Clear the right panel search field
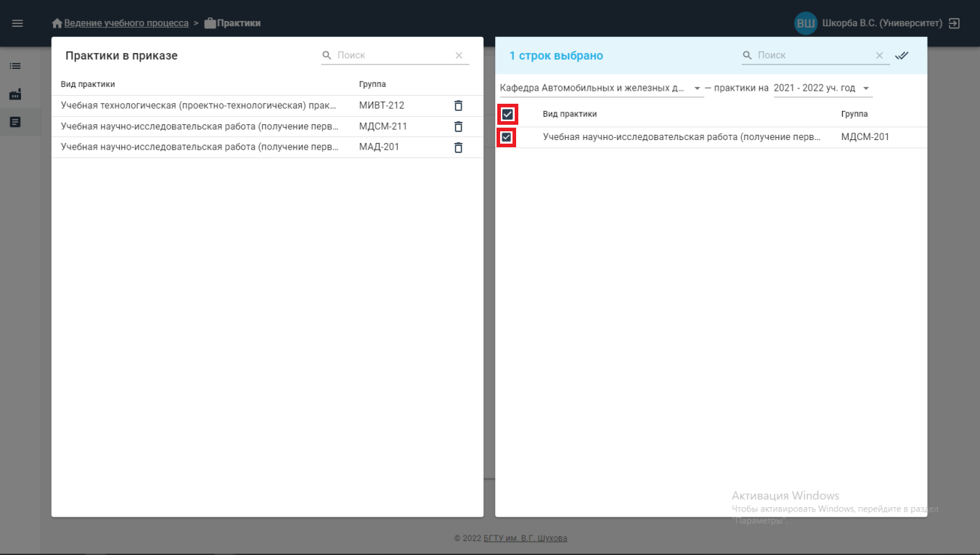Viewport: 980px width, 555px height. pos(879,55)
